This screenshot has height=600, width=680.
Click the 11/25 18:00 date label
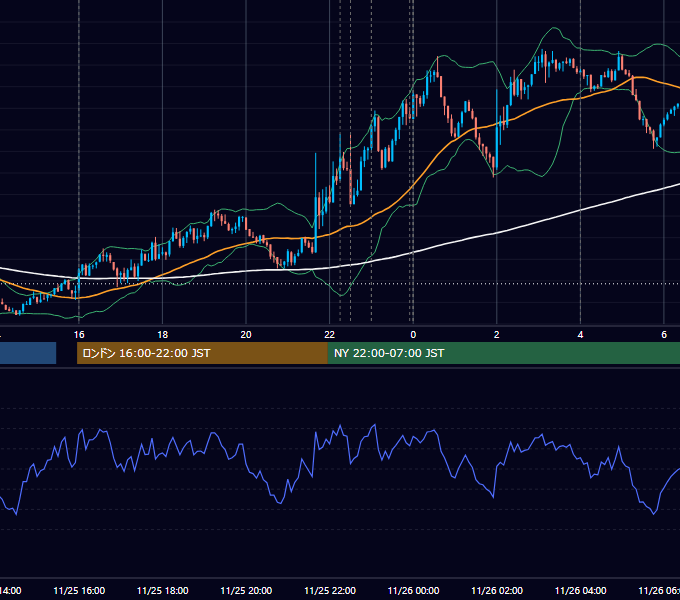[x=163, y=590]
